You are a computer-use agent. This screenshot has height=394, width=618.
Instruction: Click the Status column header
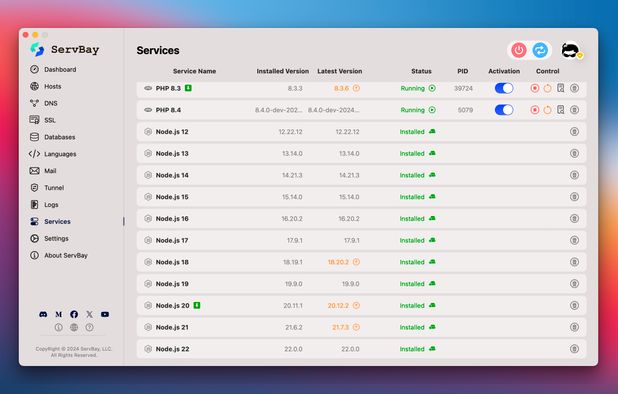(421, 71)
